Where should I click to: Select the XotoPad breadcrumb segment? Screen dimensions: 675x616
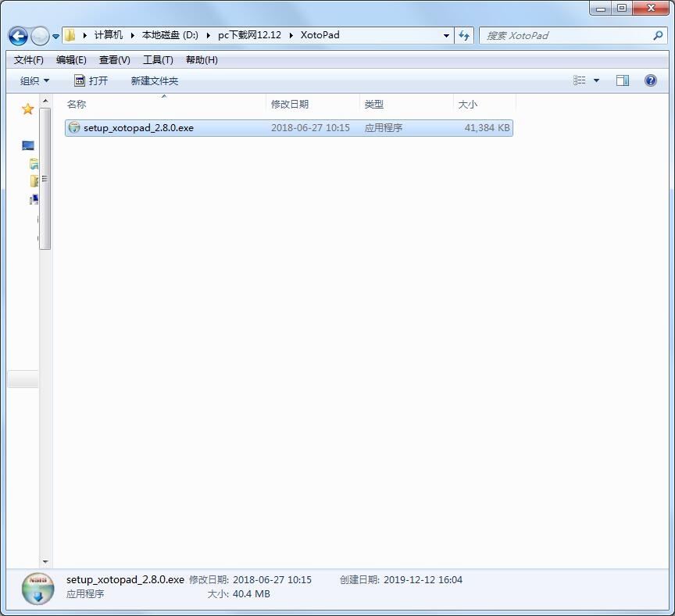click(x=320, y=35)
